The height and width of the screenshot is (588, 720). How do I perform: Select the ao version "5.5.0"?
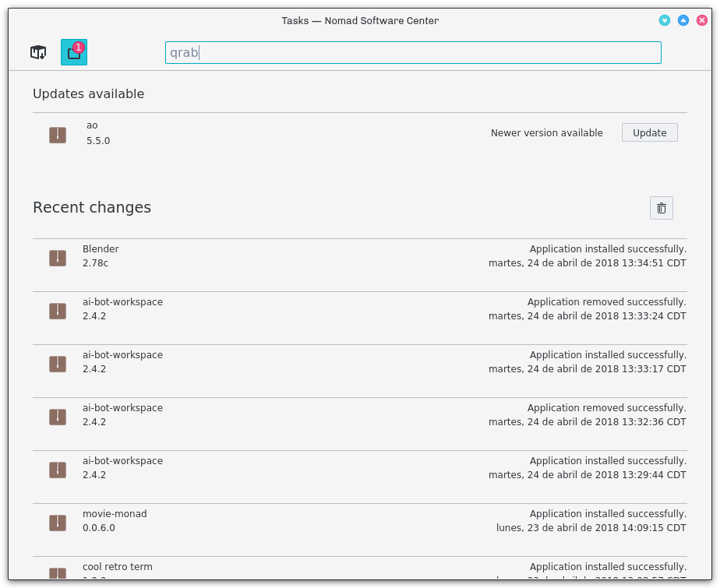tap(98, 140)
